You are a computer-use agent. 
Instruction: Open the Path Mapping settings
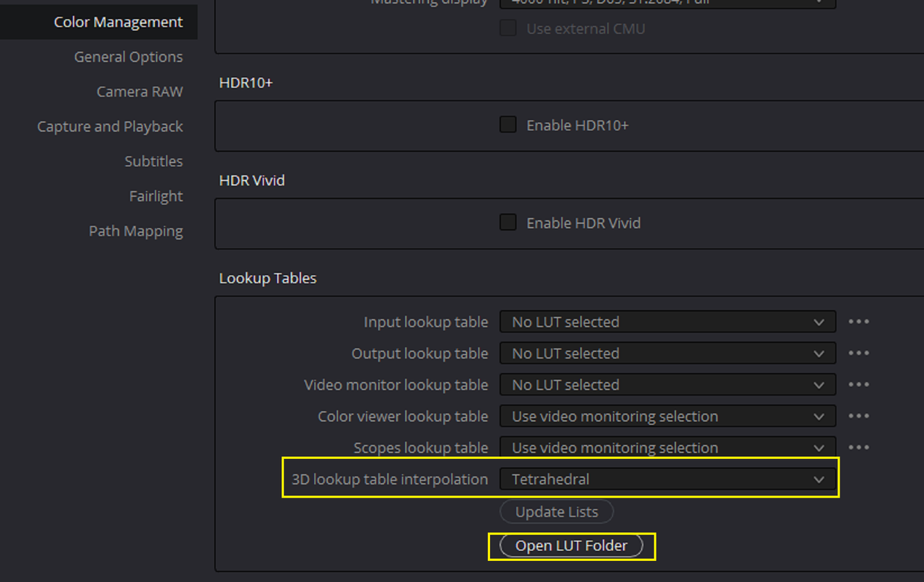[136, 231]
